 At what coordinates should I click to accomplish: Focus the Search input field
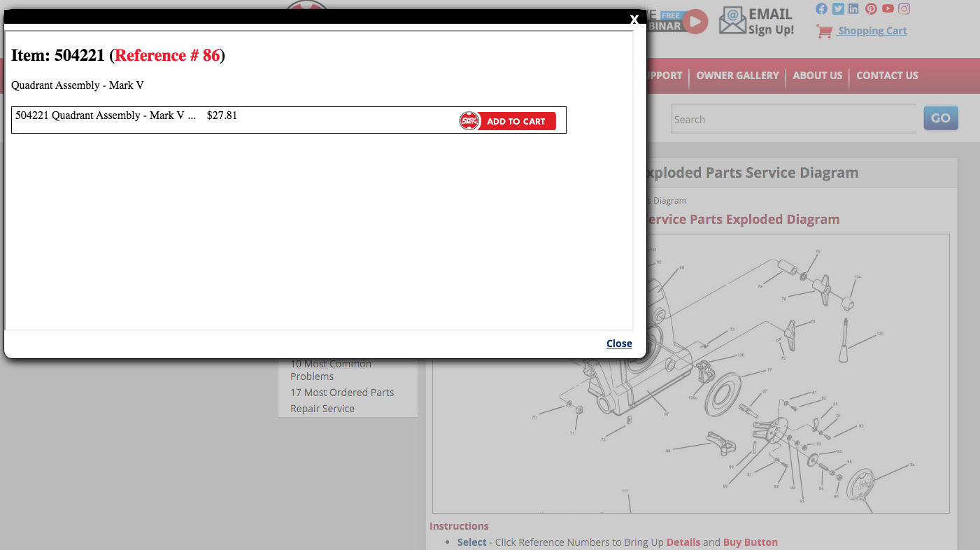794,119
